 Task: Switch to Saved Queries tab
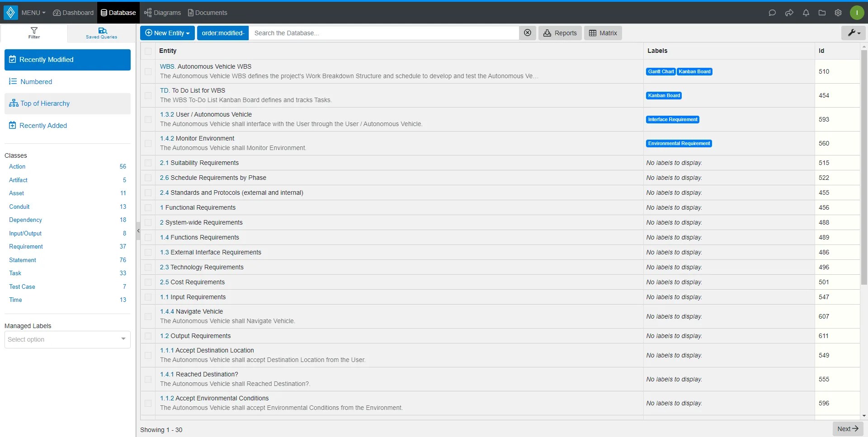(x=101, y=33)
